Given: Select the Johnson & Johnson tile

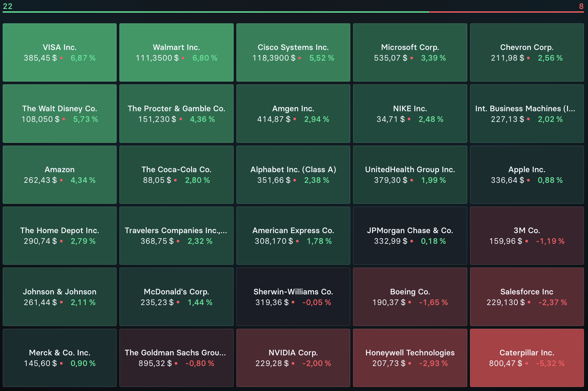Looking at the screenshot, I should pyautogui.click(x=60, y=297).
